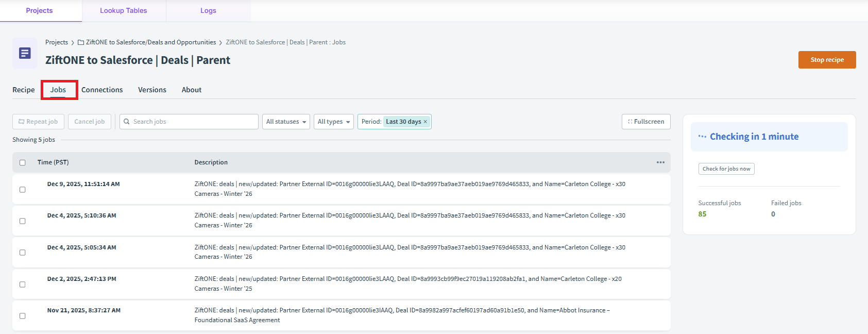Viewport: 868px width, 334px height.
Task: Open the Dec 4, 2025, 5:05:34 AM job
Action: (x=342, y=252)
